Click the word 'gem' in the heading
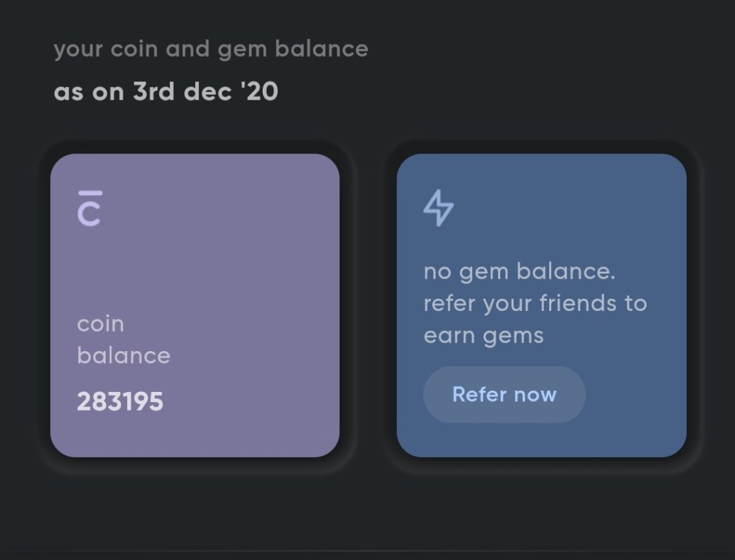This screenshot has width=735, height=560. 233,50
